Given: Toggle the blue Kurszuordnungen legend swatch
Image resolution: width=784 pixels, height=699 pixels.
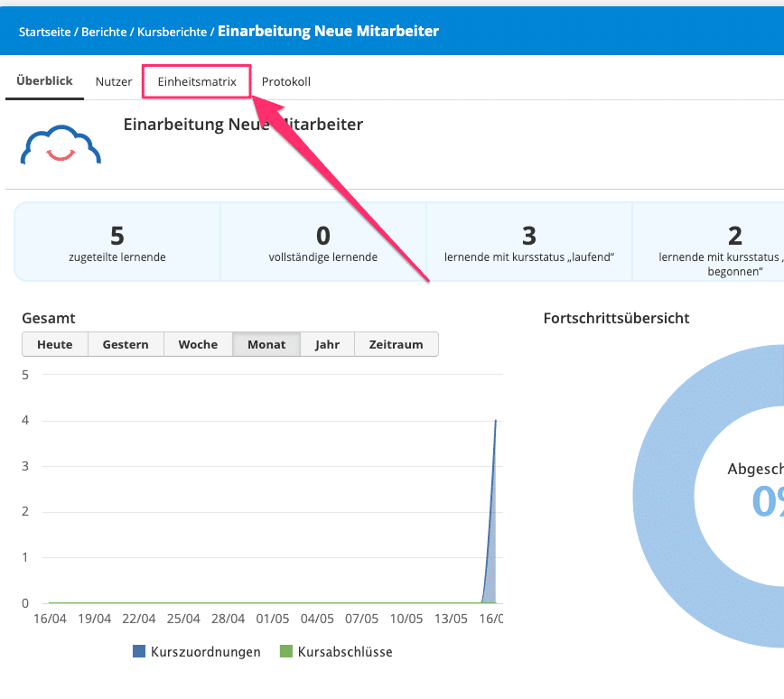Looking at the screenshot, I should pos(139,651).
